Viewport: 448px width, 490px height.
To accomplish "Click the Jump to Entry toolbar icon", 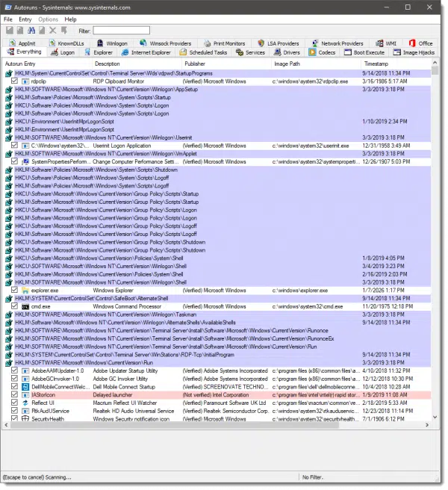I will (63, 31).
